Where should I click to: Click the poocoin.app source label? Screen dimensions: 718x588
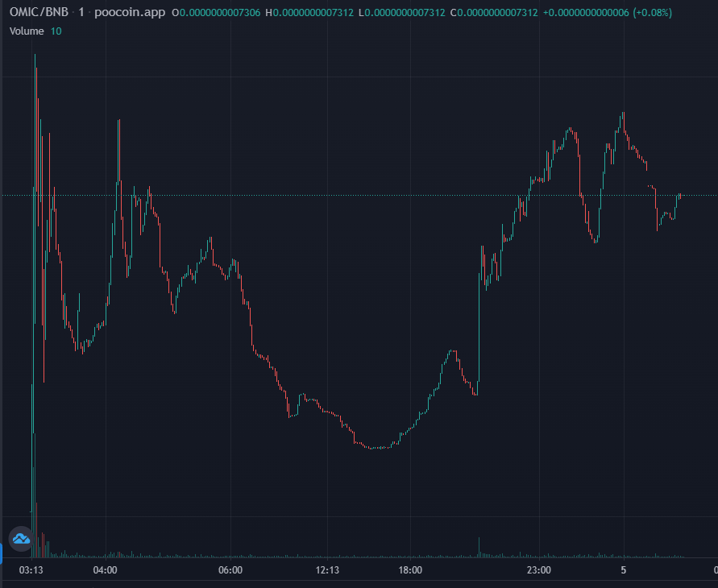130,12
